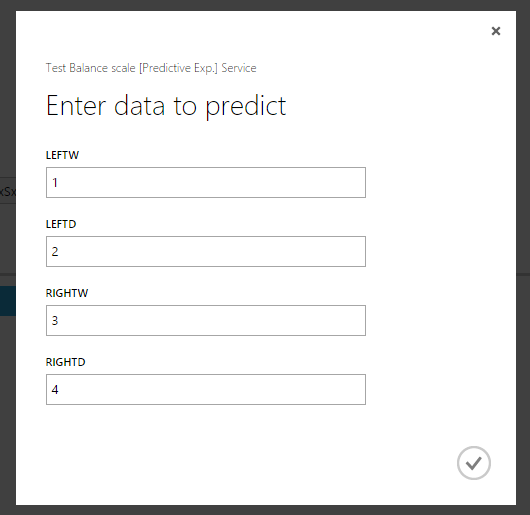Click the "[Predictive Exp.]" text in the subtitle
Screen dimensions: 530x515
[x=178, y=68]
